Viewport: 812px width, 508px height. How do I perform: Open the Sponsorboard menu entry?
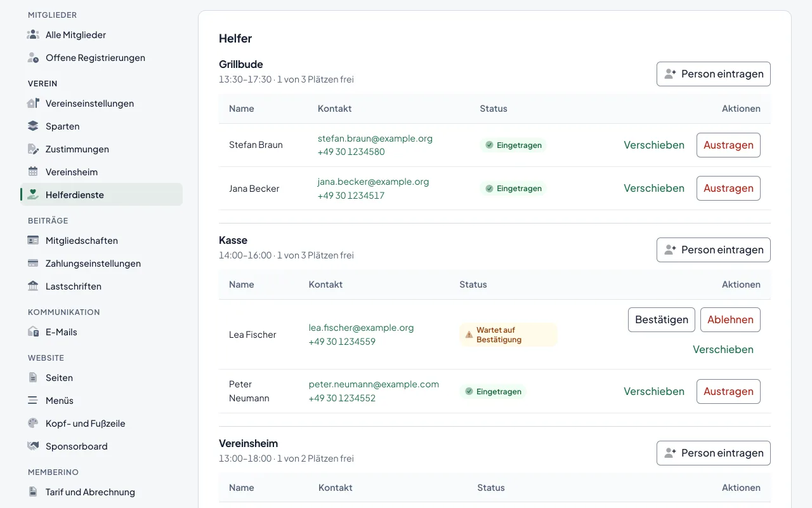coord(101,446)
